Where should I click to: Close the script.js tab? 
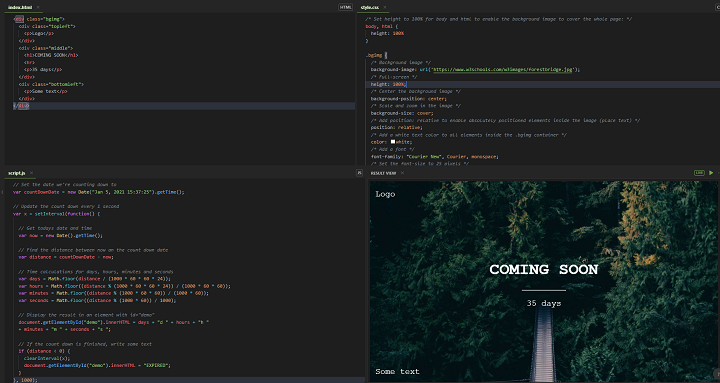pos(32,173)
